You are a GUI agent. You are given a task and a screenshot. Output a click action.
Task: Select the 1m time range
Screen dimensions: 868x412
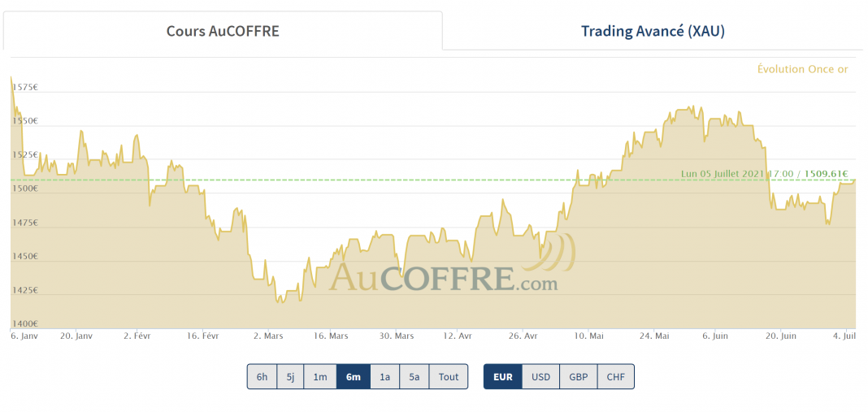(x=320, y=376)
